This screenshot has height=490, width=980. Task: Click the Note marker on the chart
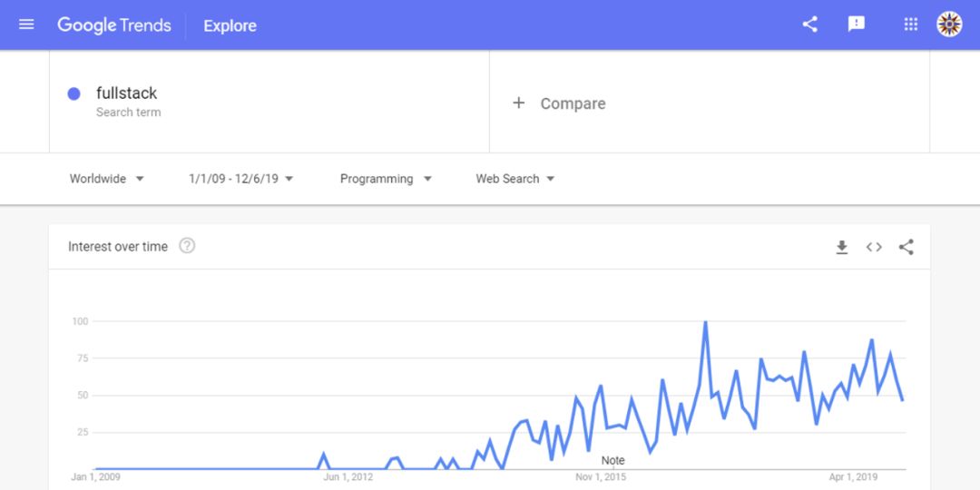click(x=613, y=461)
